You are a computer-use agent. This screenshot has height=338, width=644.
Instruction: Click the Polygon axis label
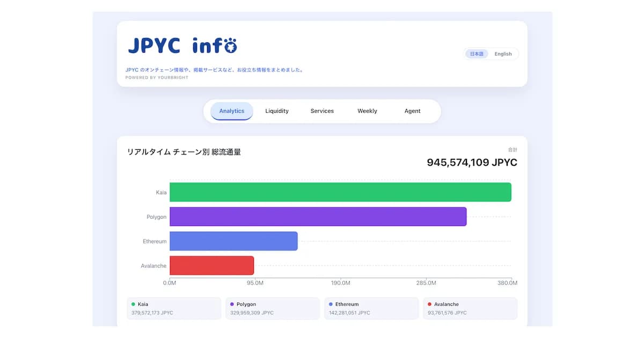point(157,217)
